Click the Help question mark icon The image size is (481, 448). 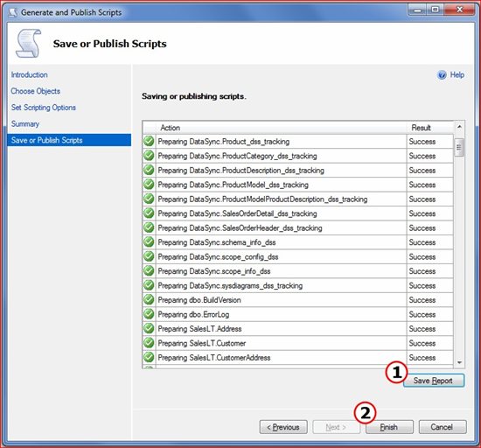click(442, 75)
